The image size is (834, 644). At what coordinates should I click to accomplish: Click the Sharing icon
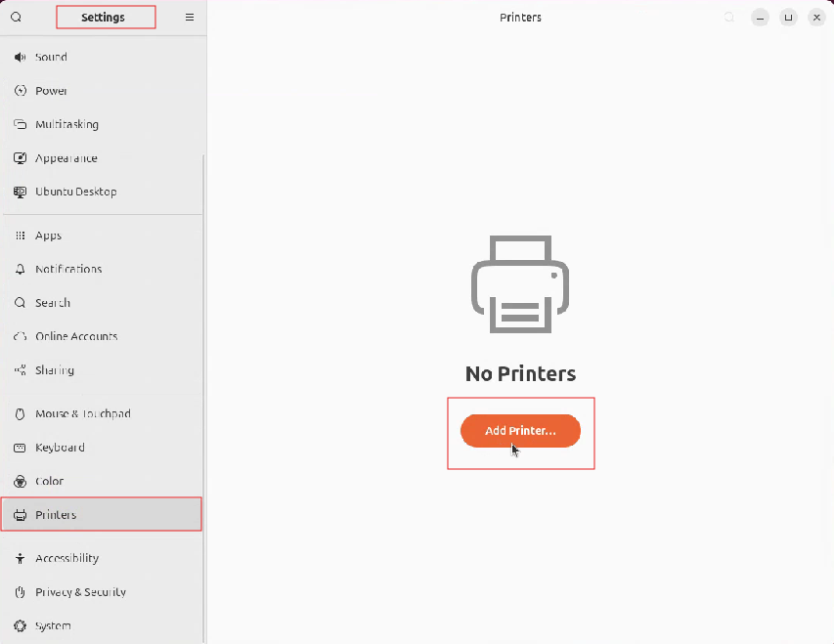pos(20,370)
